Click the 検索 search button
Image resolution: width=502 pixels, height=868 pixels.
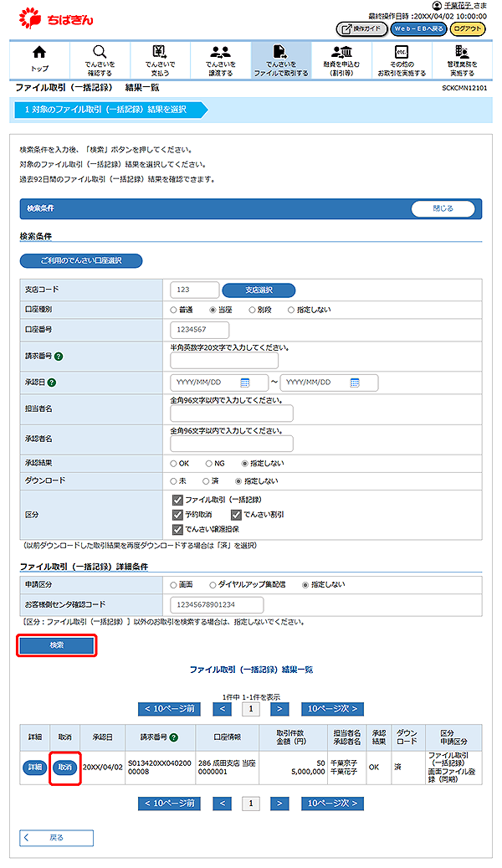click(57, 645)
